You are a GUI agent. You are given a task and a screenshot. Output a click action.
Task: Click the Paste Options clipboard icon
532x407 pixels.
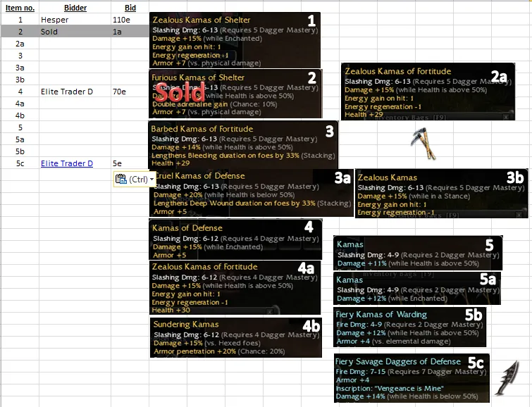[x=120, y=179]
